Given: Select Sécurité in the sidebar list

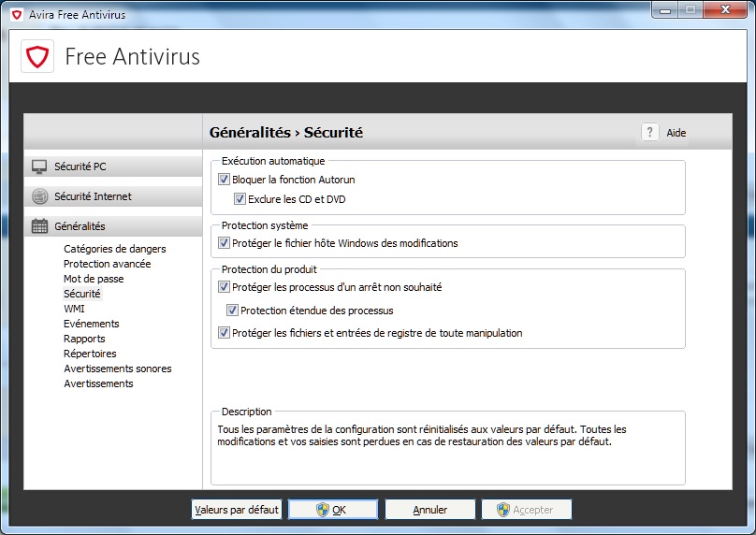Looking at the screenshot, I should tap(82, 294).
